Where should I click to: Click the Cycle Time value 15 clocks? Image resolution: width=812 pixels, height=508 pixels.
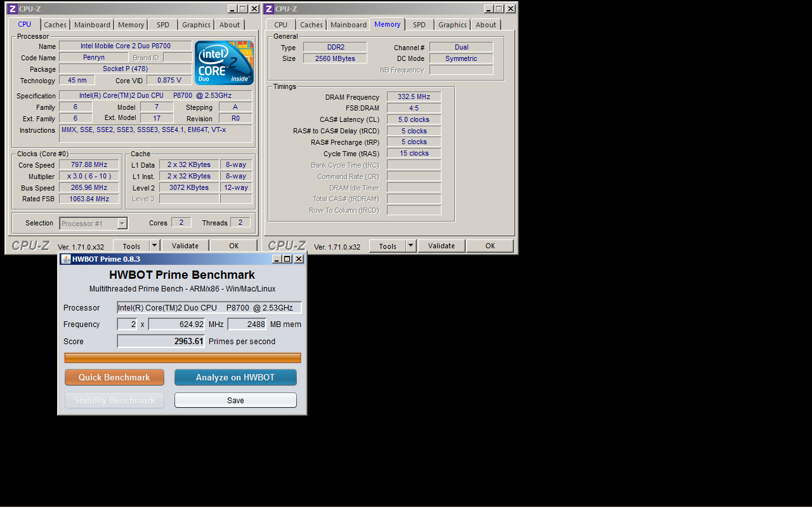(414, 154)
